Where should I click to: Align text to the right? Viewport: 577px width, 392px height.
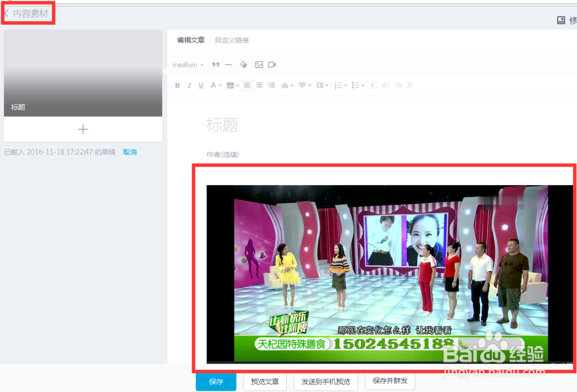coord(272,85)
